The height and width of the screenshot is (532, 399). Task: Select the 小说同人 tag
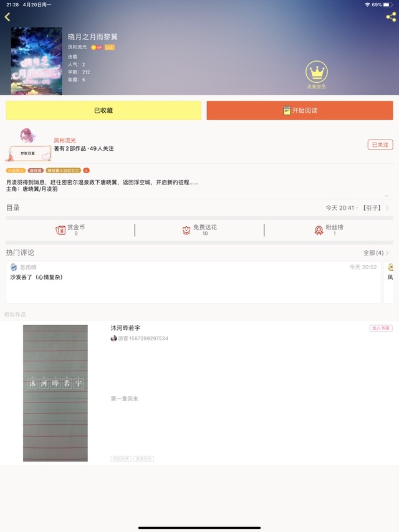point(16,171)
